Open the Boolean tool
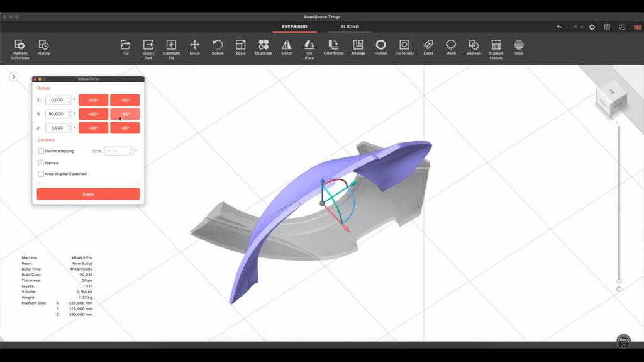Viewport: 644px width, 362px height. (x=474, y=47)
